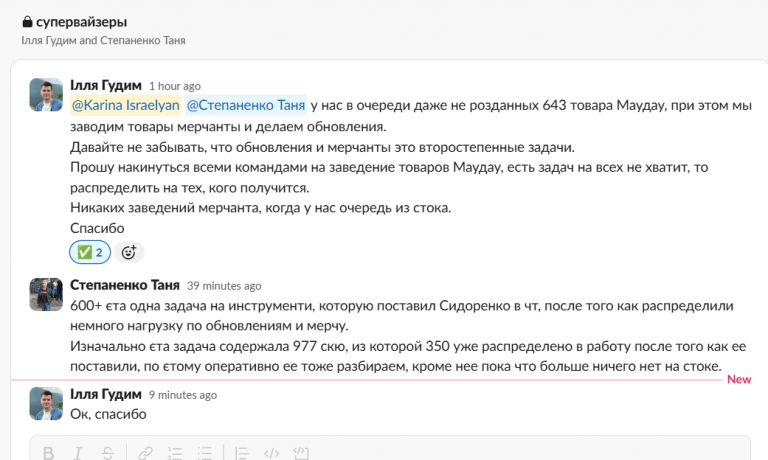768x460 pixels.
Task: Open Ілля Гудим's avatar on the 1 hour ago message
Action: tap(46, 95)
